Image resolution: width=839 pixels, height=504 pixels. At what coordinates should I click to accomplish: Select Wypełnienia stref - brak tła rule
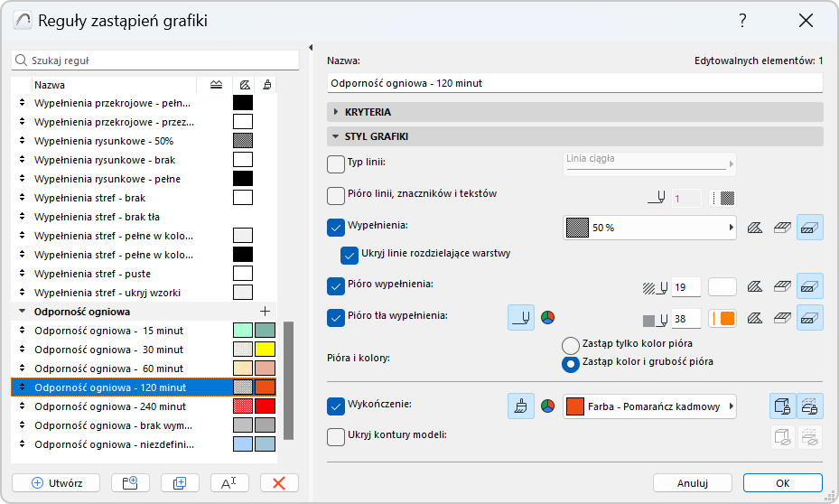point(144,217)
